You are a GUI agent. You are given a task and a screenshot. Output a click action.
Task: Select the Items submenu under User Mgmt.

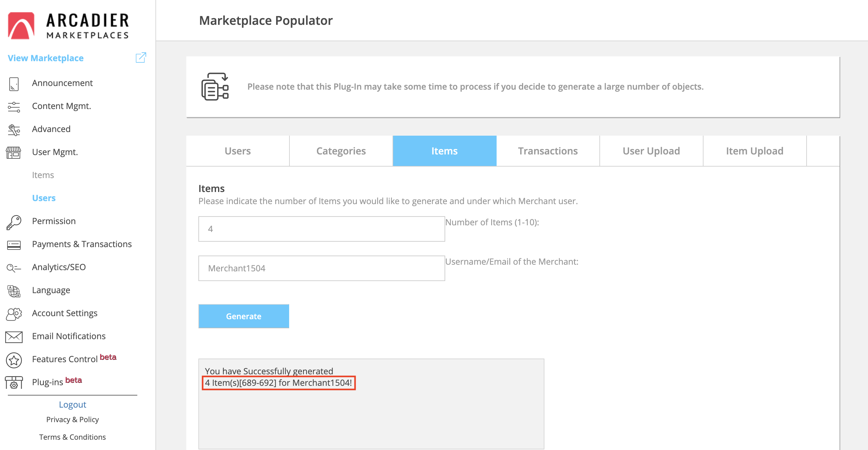point(43,175)
